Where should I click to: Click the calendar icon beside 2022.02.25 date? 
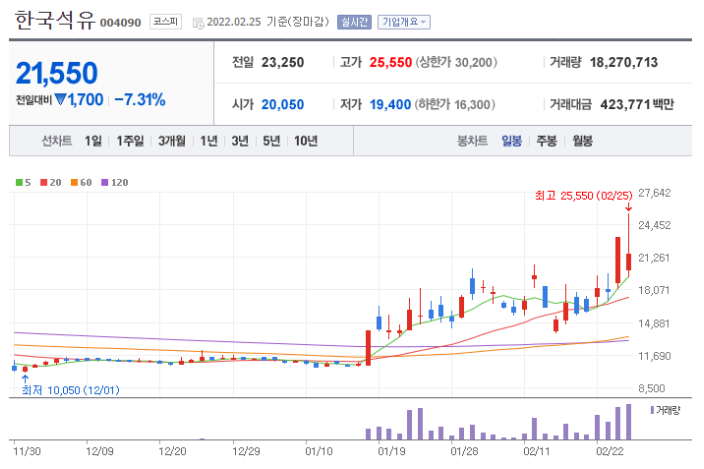[198, 23]
